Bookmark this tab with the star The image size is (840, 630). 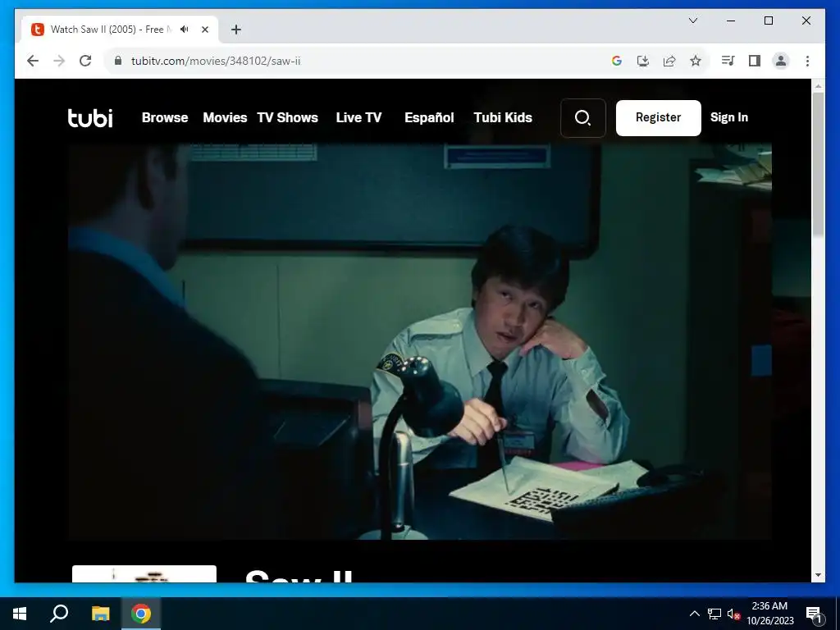click(696, 61)
